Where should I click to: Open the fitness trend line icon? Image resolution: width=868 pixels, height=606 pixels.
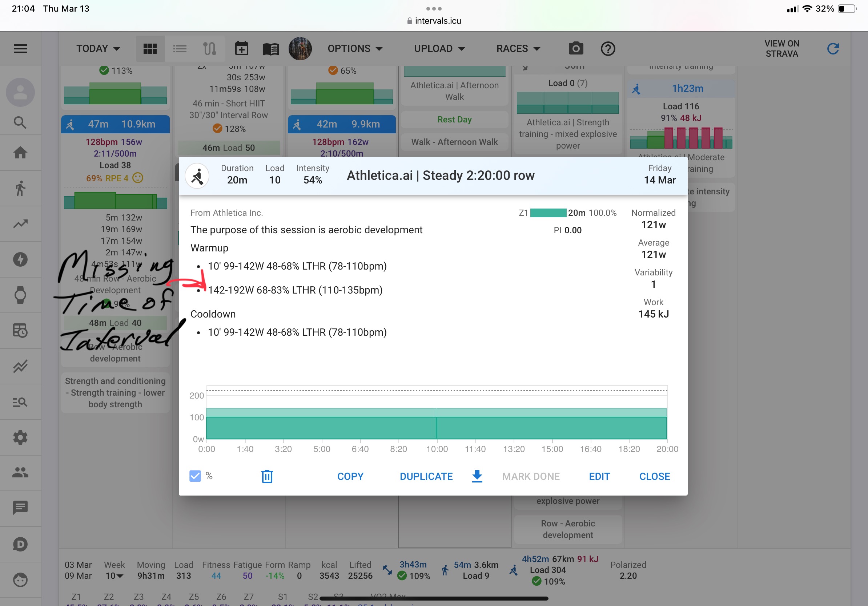[20, 224]
